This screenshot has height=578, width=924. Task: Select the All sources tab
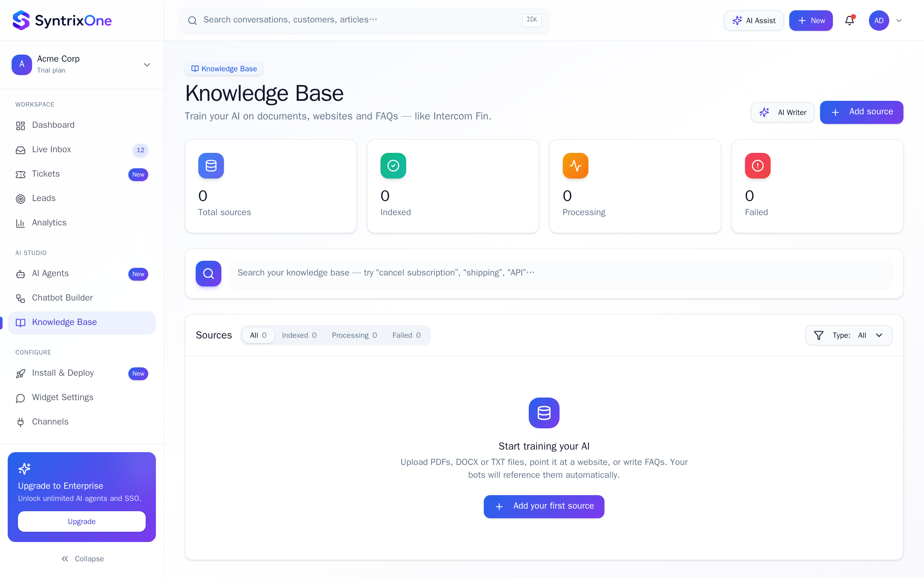coord(258,335)
